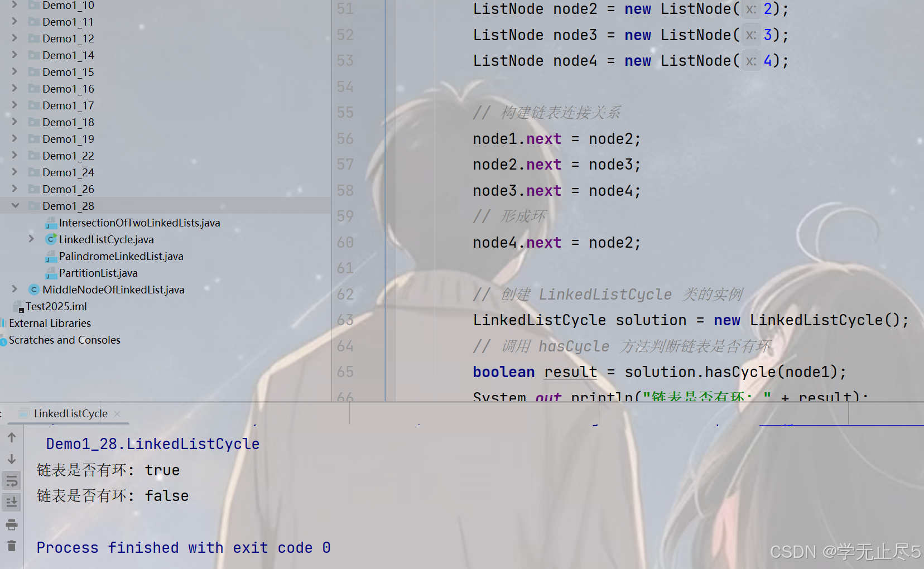The width and height of the screenshot is (924, 569).
Task: Select Scratches and Consoles node
Action: [65, 340]
